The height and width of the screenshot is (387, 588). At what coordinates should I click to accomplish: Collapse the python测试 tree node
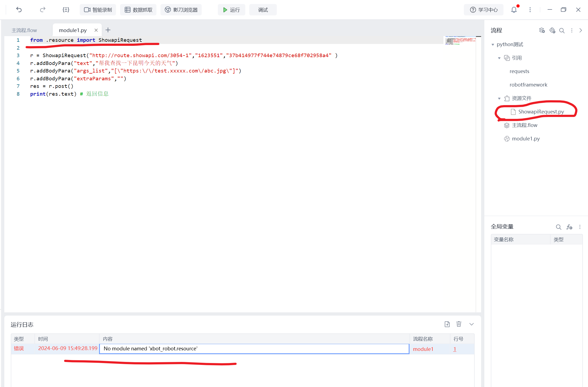493,44
